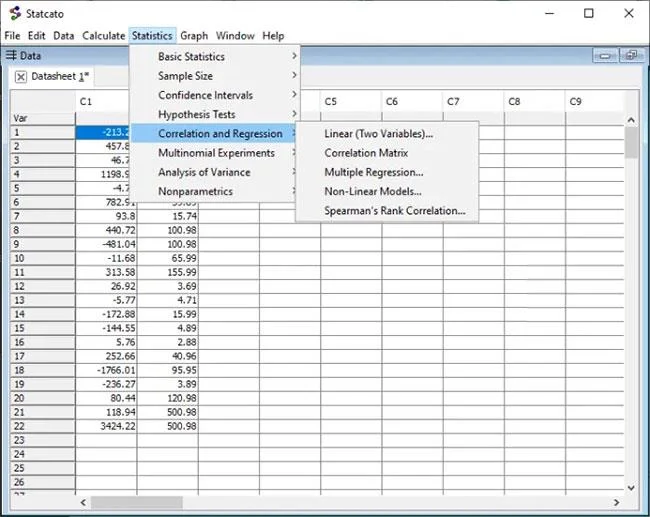Select row header 22
This screenshot has height=517, width=650.
point(43,426)
